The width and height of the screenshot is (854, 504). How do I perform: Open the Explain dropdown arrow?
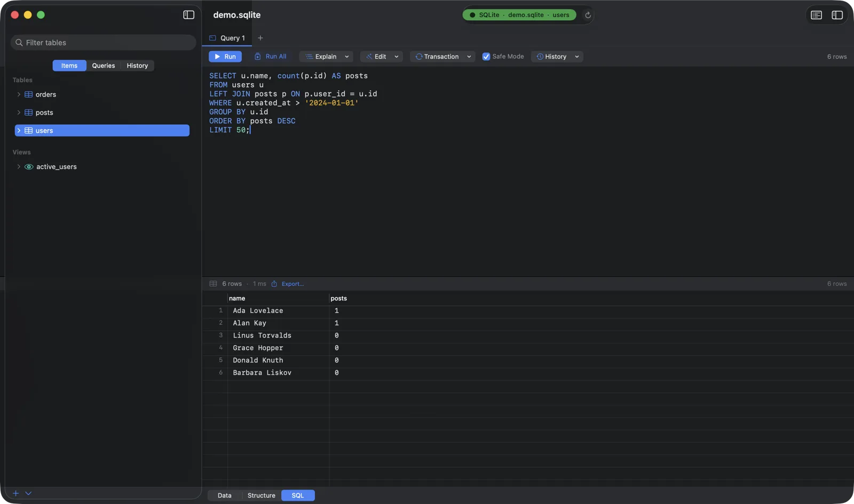[x=347, y=57]
